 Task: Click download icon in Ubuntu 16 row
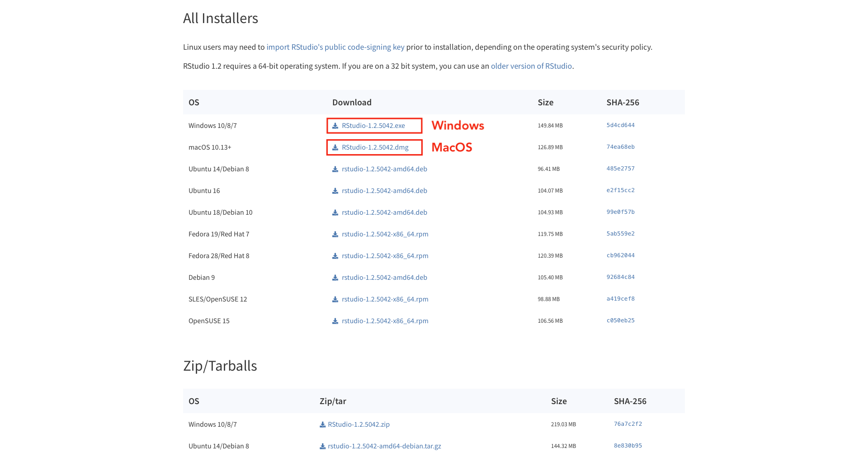point(335,191)
